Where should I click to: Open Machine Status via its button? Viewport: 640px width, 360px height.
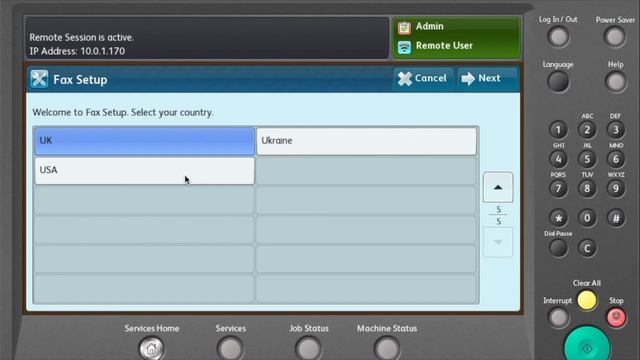pos(387,349)
